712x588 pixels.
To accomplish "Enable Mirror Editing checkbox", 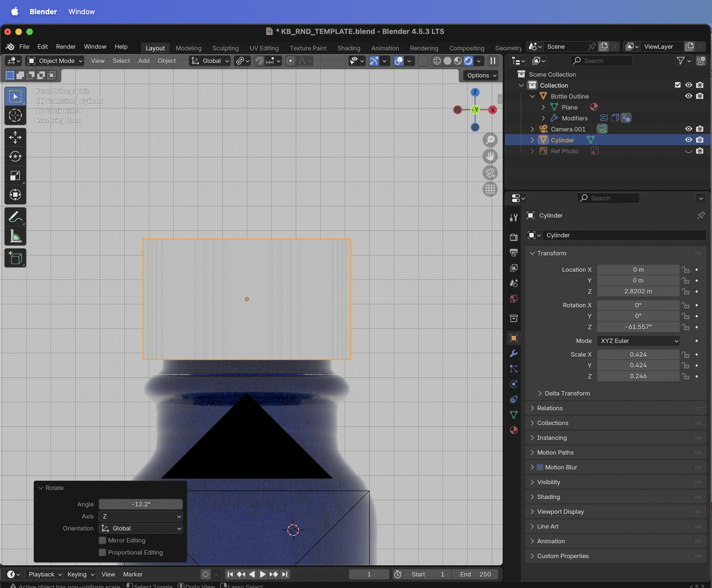I will point(102,540).
